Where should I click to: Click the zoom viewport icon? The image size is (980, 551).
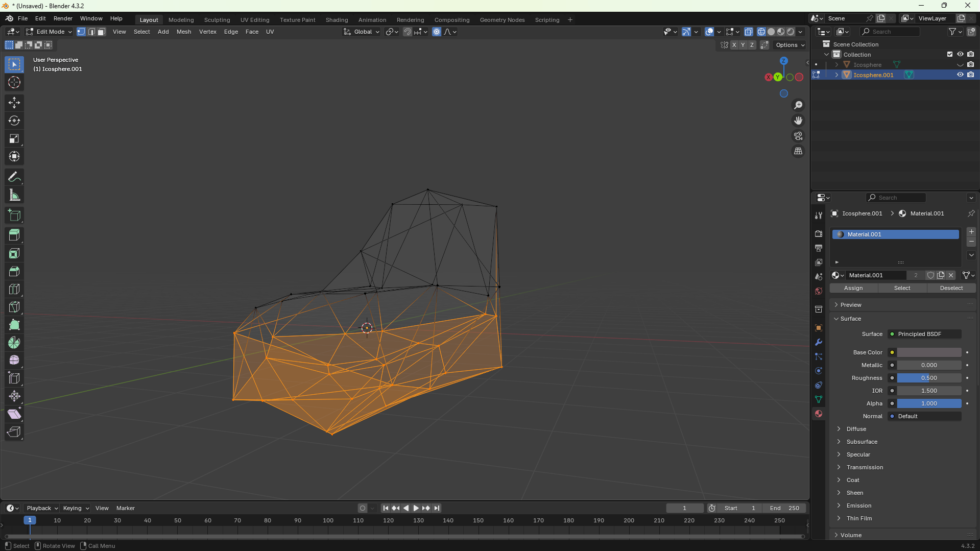[798, 105]
